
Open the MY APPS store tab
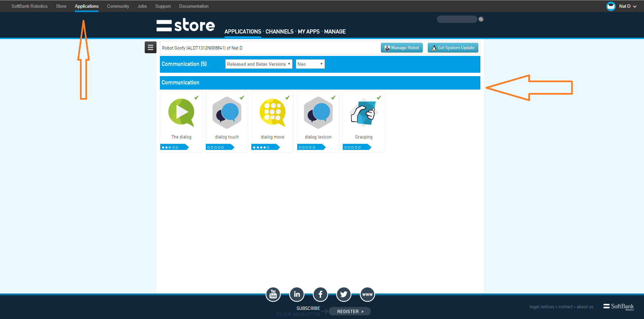(309, 31)
